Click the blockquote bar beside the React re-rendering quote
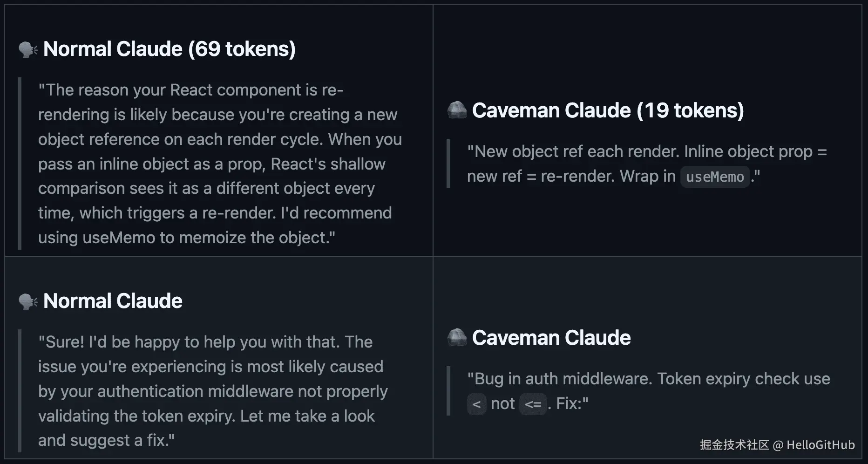 click(x=20, y=164)
